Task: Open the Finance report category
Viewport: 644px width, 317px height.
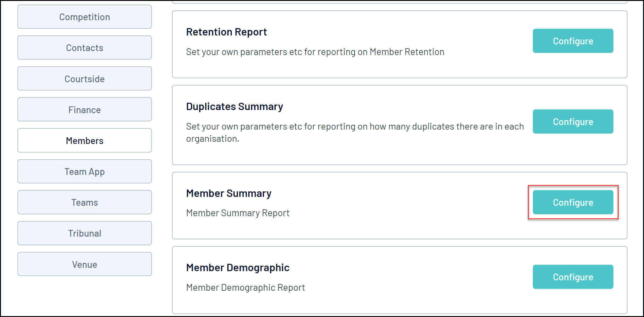Action: [x=85, y=110]
